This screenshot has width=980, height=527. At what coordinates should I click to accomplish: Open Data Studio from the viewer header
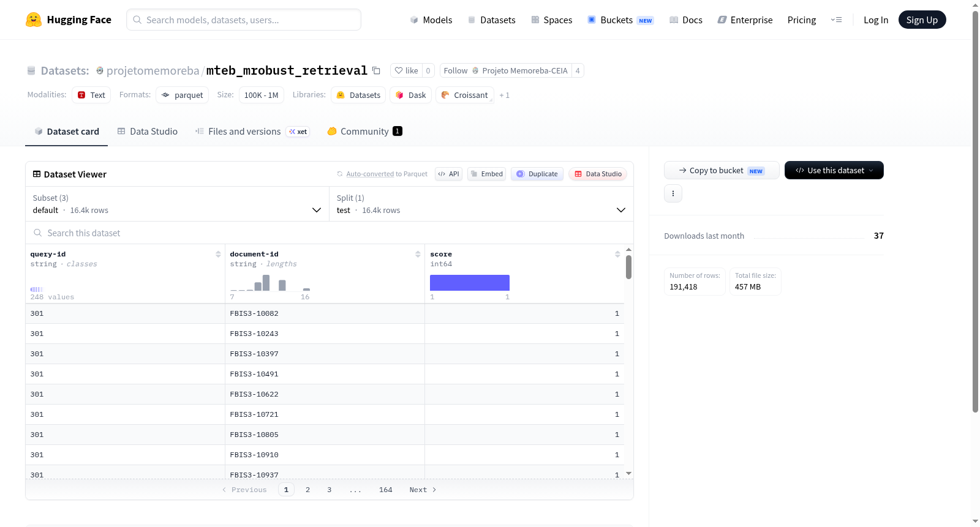pyautogui.click(x=598, y=174)
